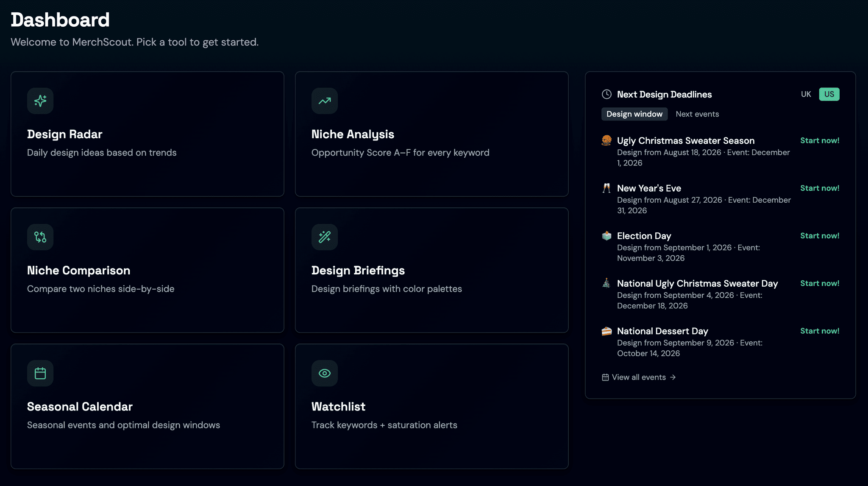The height and width of the screenshot is (486, 868).
Task: Click the 'Welcome to MerchScout' subtitle
Action: pos(134,42)
